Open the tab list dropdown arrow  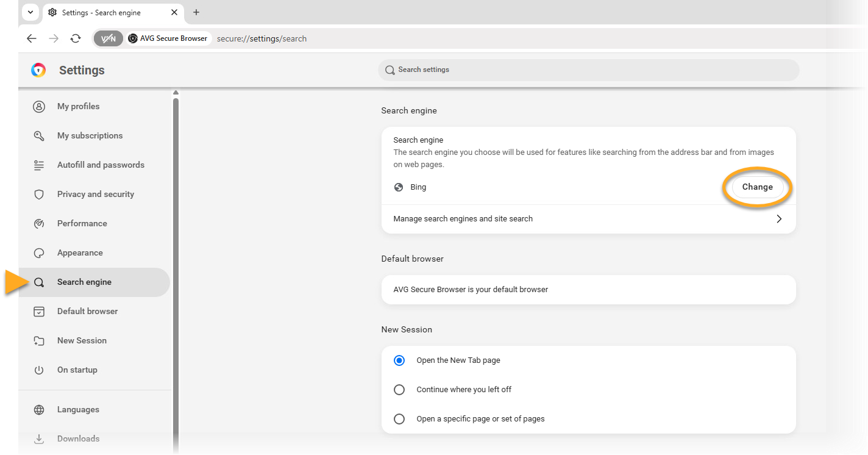coord(30,12)
